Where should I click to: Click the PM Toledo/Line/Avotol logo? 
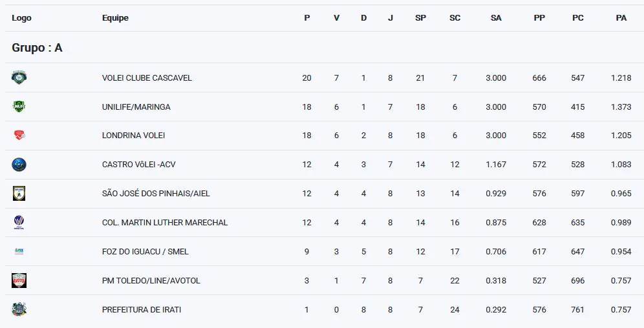[19, 280]
